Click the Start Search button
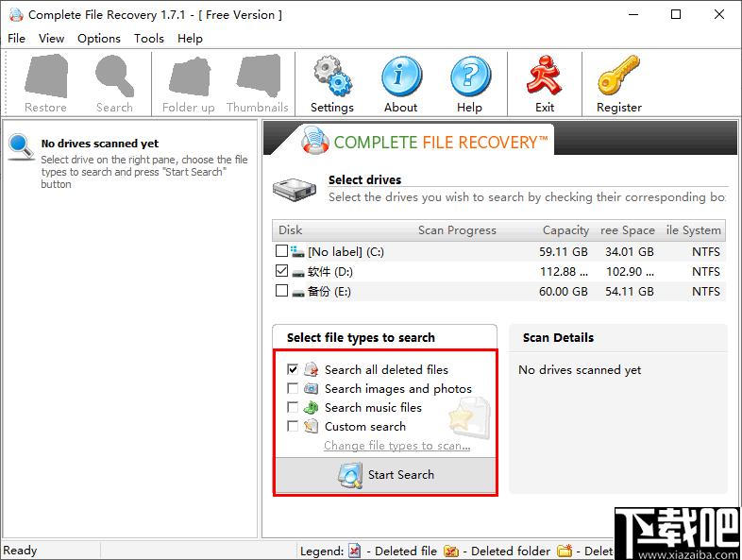 (385, 475)
